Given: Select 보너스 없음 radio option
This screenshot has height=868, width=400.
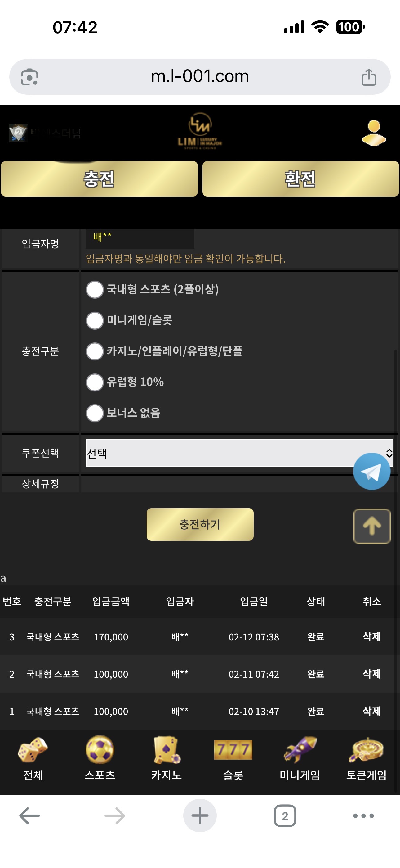Looking at the screenshot, I should [95, 413].
